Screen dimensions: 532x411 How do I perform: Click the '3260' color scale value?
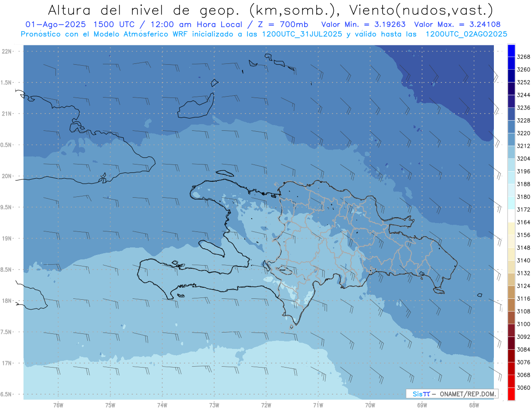[x=524, y=70]
